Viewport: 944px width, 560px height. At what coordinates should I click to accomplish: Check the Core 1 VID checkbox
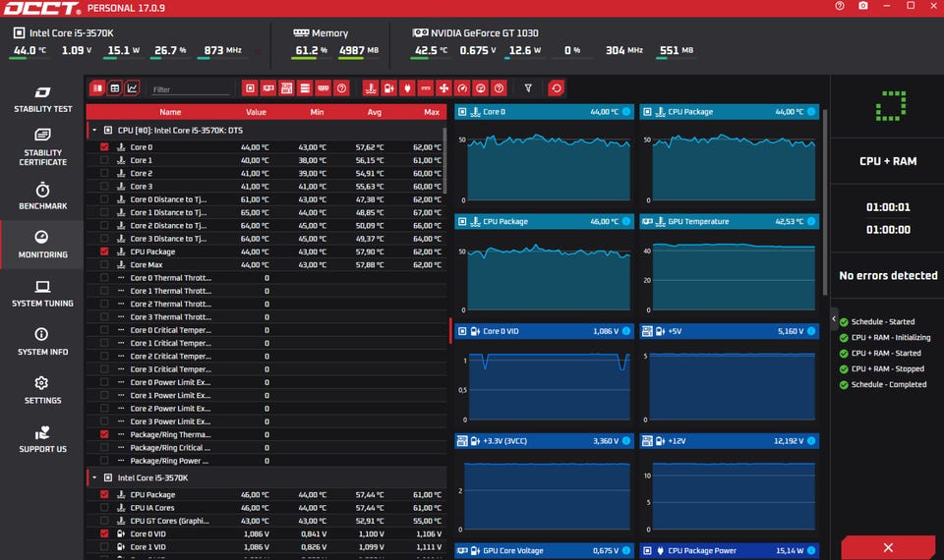(x=105, y=547)
